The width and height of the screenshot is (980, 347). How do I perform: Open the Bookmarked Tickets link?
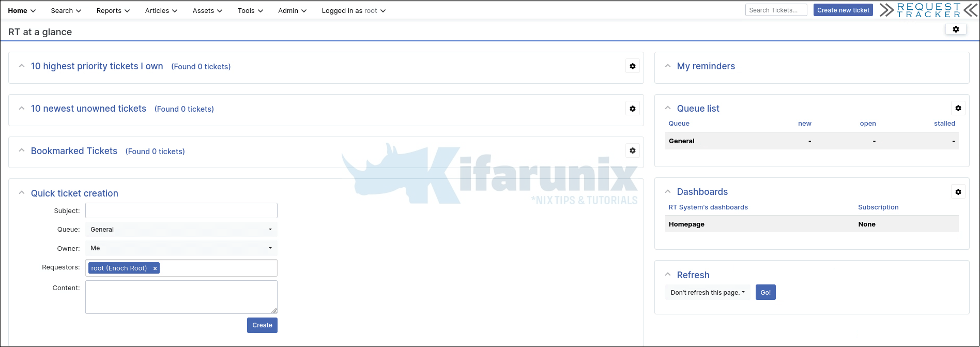74,151
